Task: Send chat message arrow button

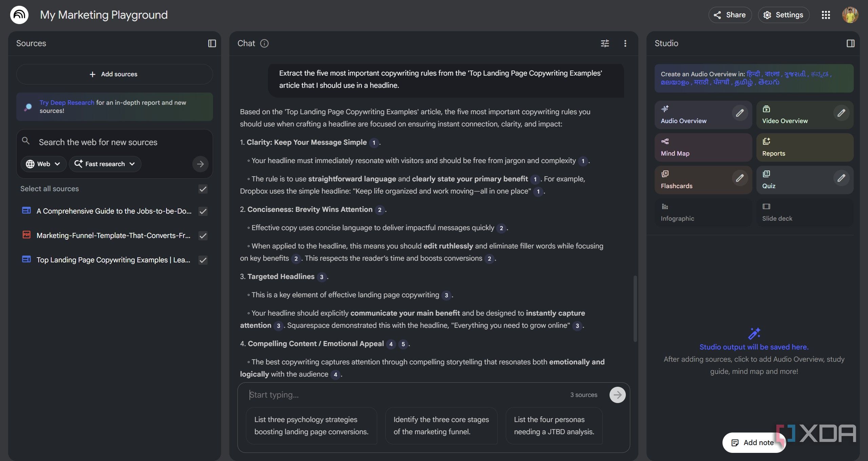Action: 617,395
